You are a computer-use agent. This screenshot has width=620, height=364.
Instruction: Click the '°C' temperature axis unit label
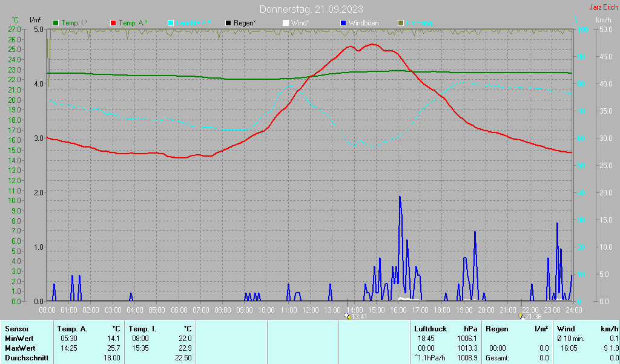tap(15, 20)
